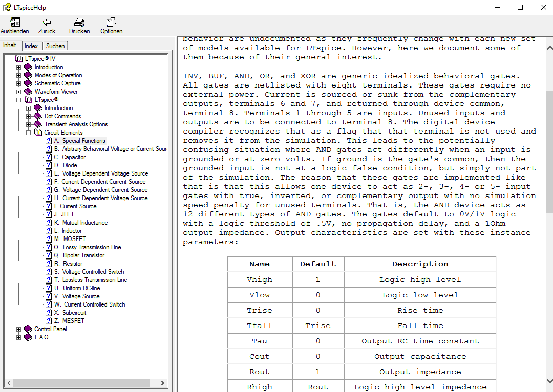The height and width of the screenshot is (392, 553).
Task: Expand the Transient Analysis Options node
Action: [29, 124]
